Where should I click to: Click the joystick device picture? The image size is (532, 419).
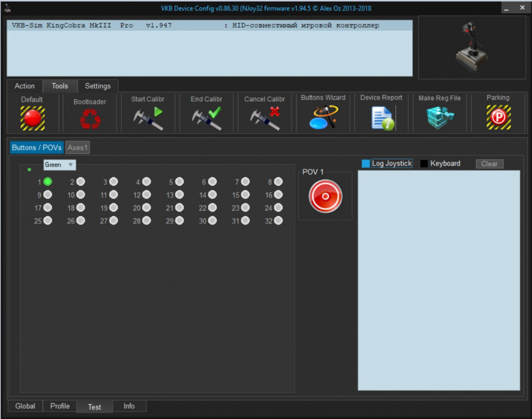pyautogui.click(x=472, y=47)
